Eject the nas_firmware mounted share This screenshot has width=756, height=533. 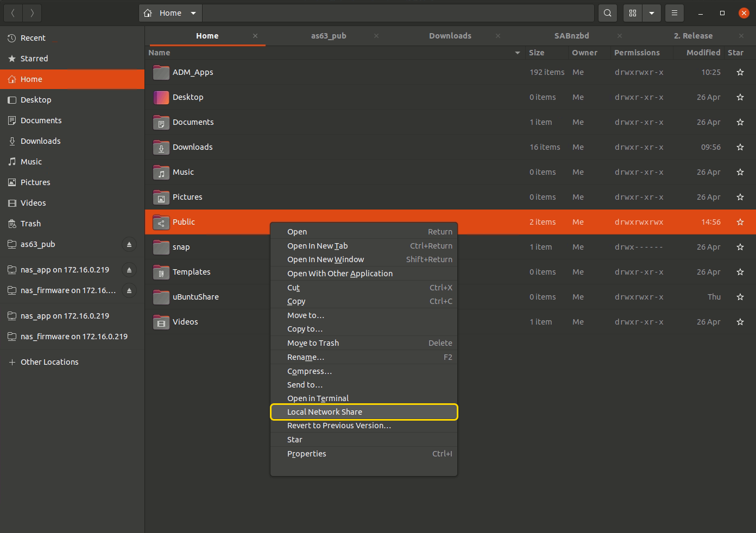click(x=129, y=290)
